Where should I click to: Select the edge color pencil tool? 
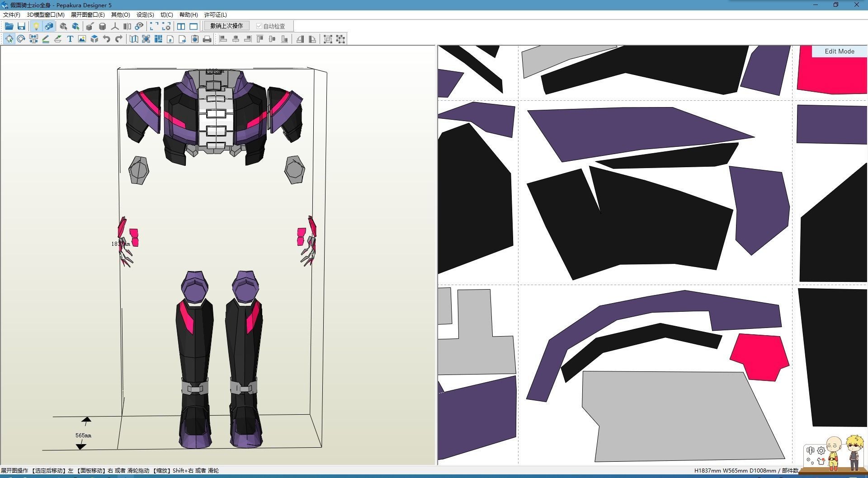[46, 39]
